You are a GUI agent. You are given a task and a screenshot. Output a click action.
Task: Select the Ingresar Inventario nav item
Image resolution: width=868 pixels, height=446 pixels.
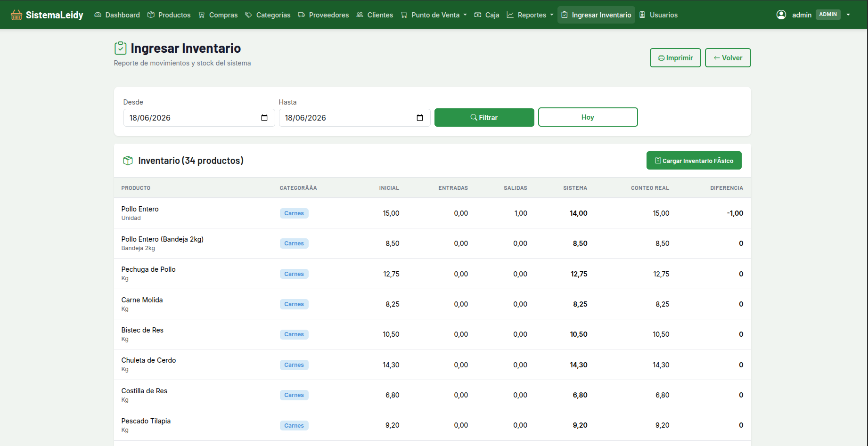(x=596, y=15)
